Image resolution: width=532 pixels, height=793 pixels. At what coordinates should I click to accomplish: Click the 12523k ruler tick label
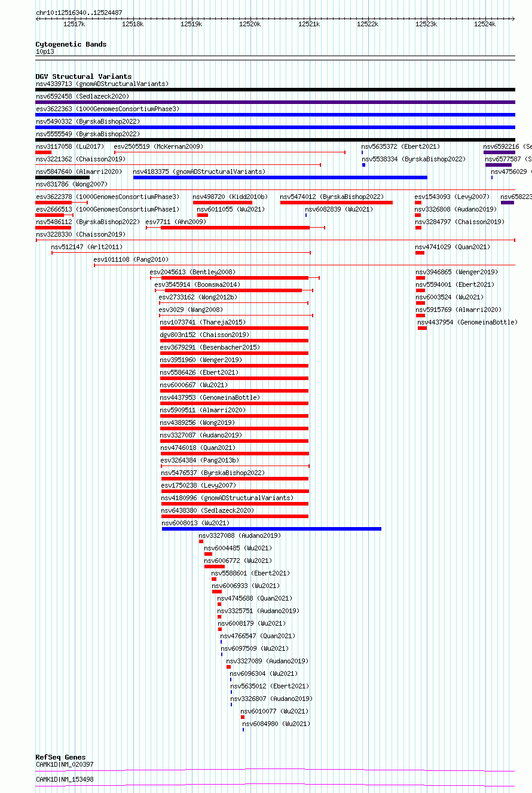426,25
